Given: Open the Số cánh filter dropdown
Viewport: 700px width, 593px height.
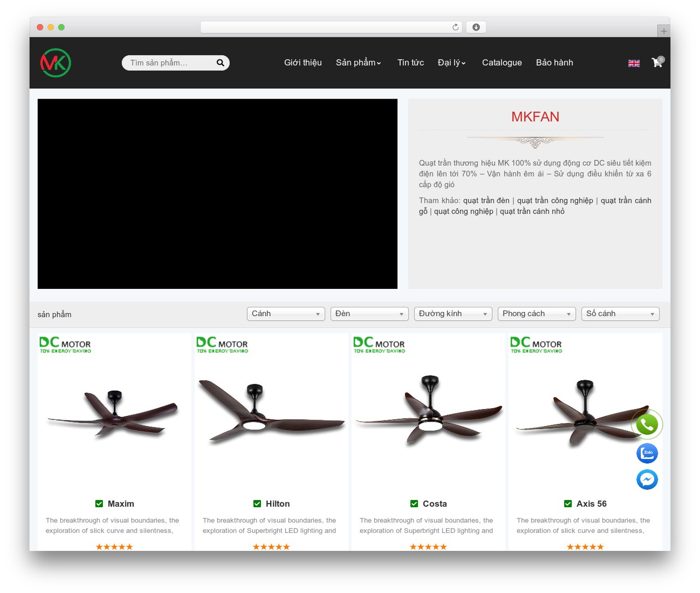Looking at the screenshot, I should 621,314.
